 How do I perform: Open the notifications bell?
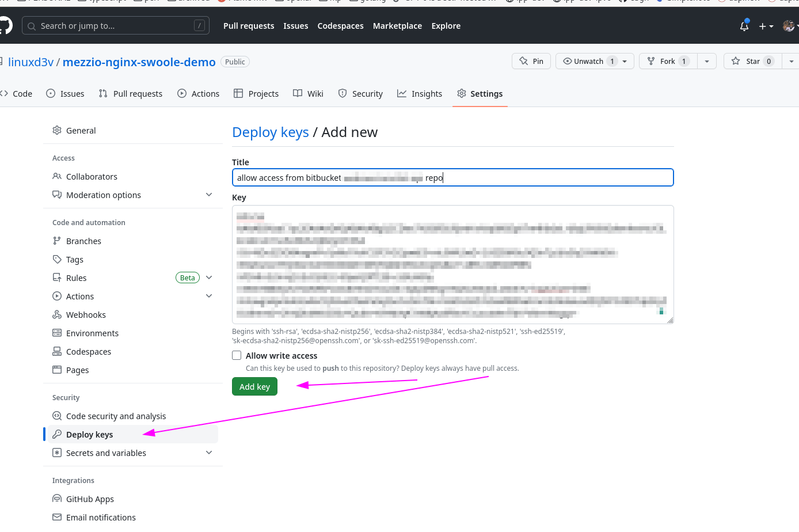[x=744, y=26]
